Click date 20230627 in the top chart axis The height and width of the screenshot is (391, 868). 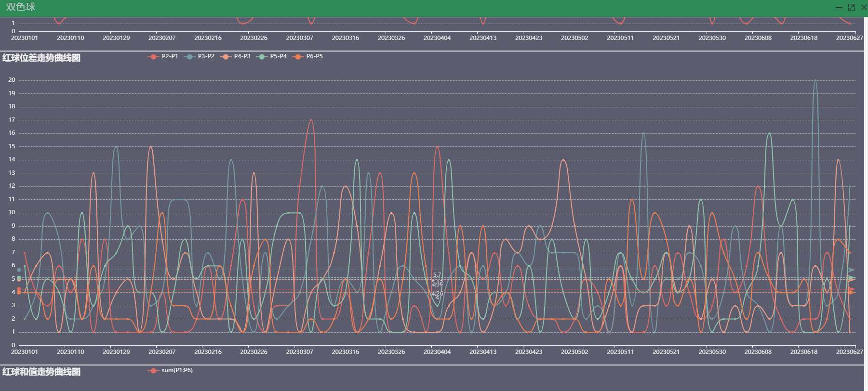(x=850, y=38)
